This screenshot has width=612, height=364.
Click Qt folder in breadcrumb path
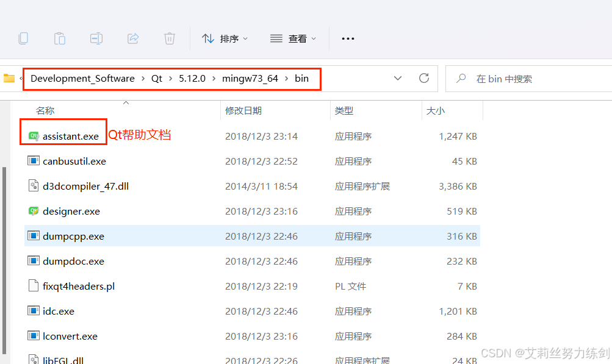point(157,79)
